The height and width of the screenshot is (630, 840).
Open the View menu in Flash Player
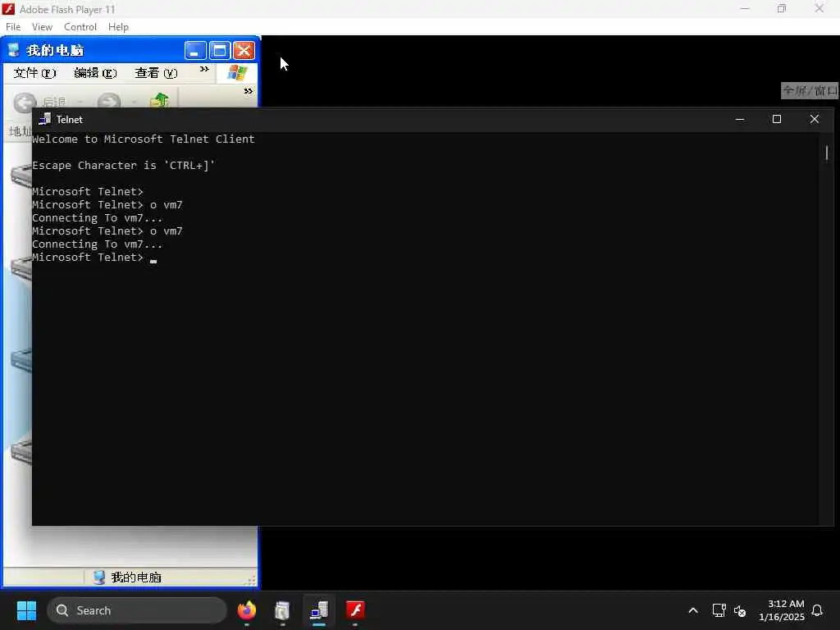[42, 27]
